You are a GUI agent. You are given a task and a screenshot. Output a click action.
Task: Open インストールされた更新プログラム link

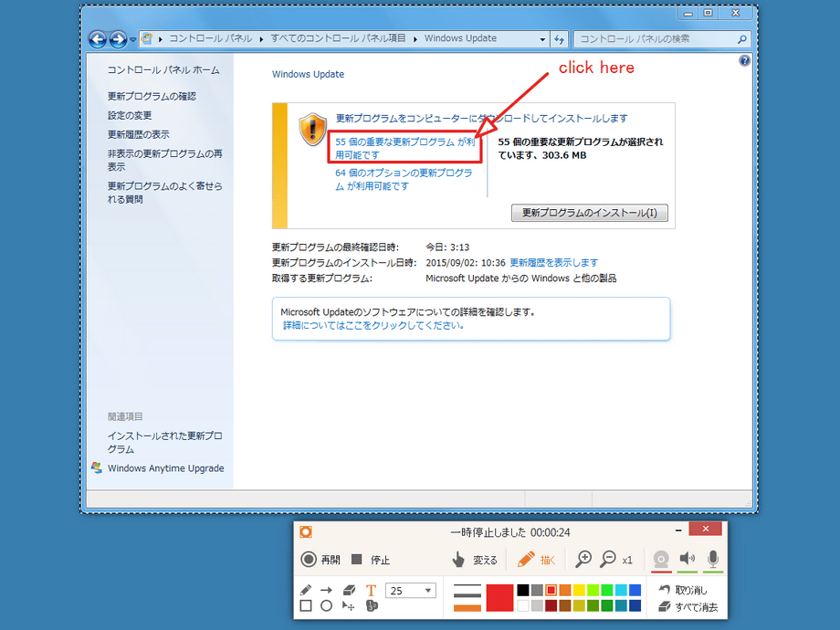[x=165, y=443]
